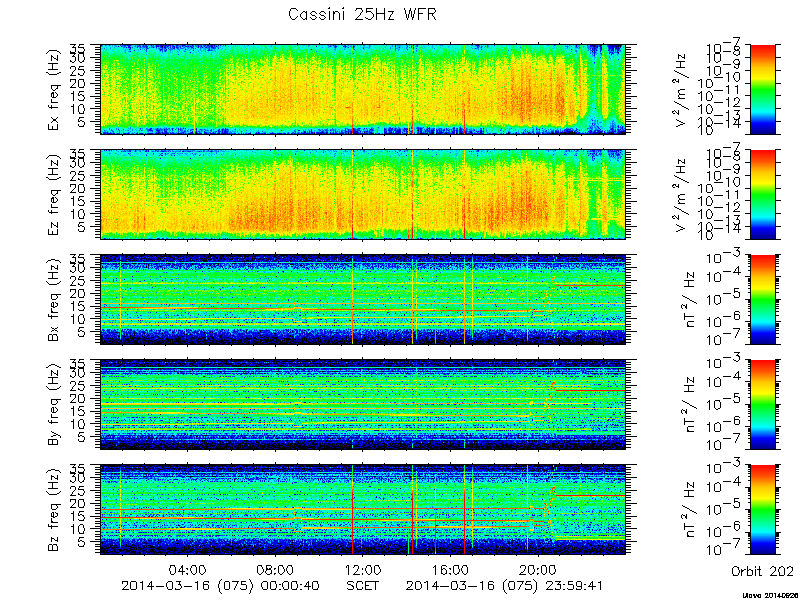The image size is (800, 600).
Task: Click the 20:00 time axis label
Action: point(538,570)
